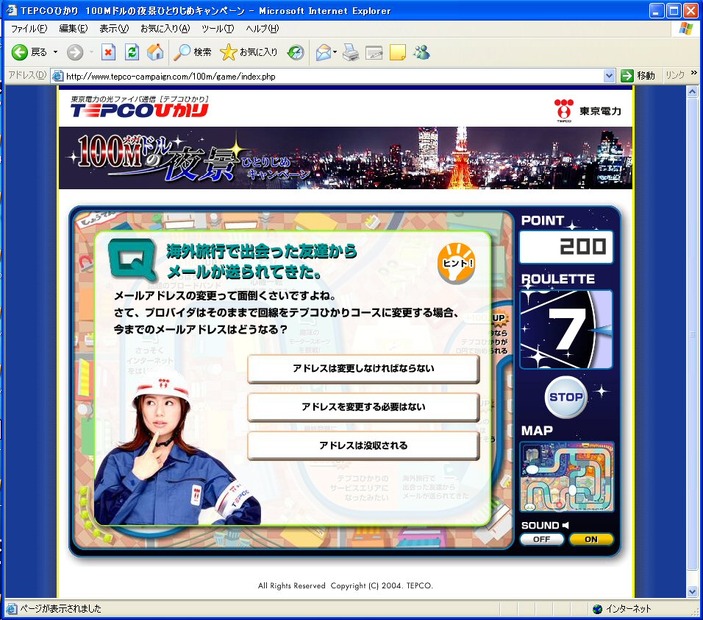Turn sound OFF
The width and height of the screenshot is (703, 620).
(542, 539)
